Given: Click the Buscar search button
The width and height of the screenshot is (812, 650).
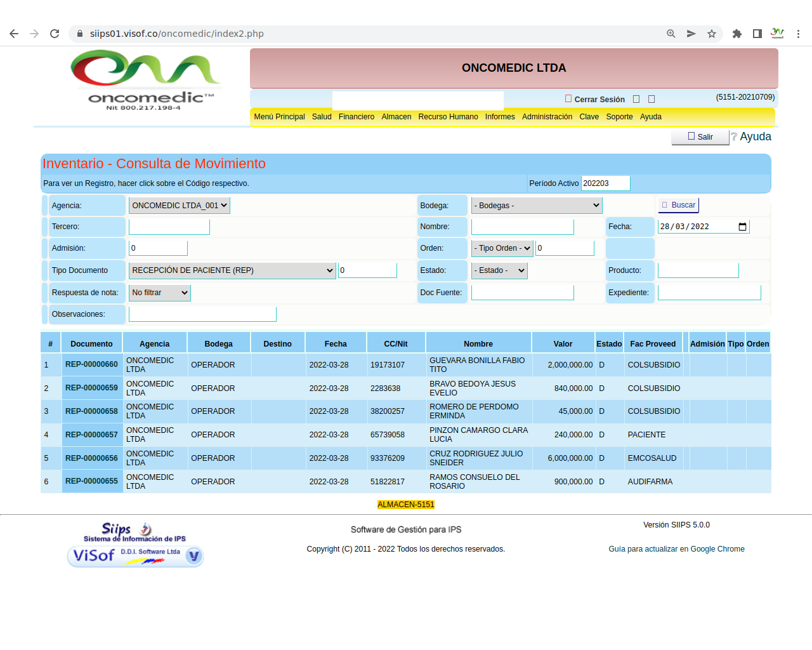Looking at the screenshot, I should pyautogui.click(x=678, y=205).
